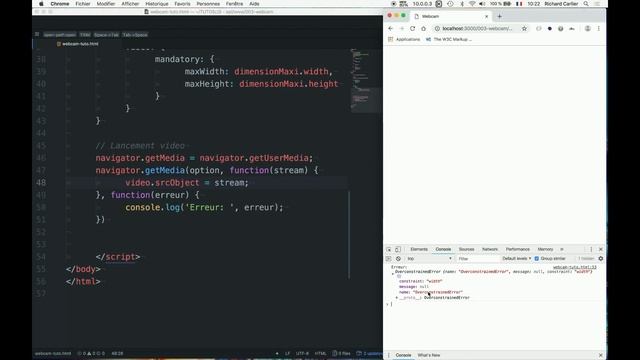Open console settings gear
Image resolution: width=640 pixels, height=360 pixels.
click(600, 259)
